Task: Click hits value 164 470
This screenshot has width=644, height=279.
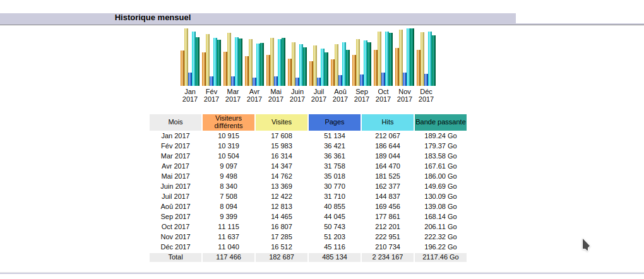Action: point(387,166)
